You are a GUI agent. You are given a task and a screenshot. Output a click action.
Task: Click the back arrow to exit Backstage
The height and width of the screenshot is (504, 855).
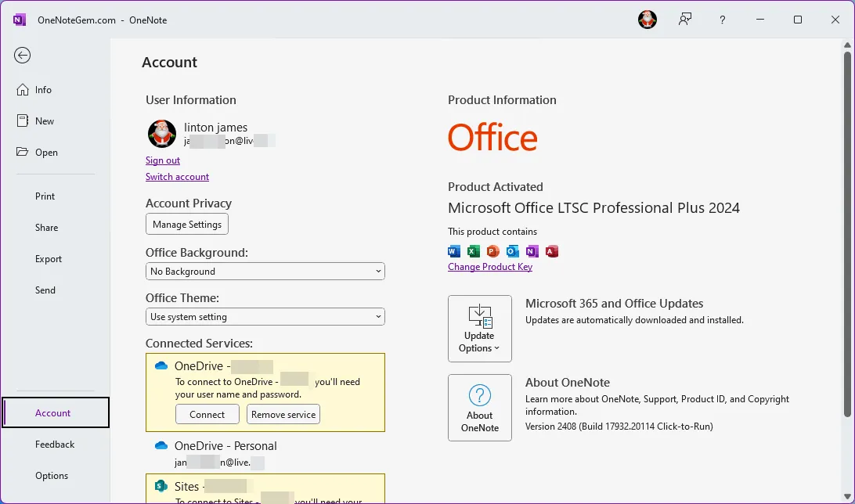coord(22,55)
